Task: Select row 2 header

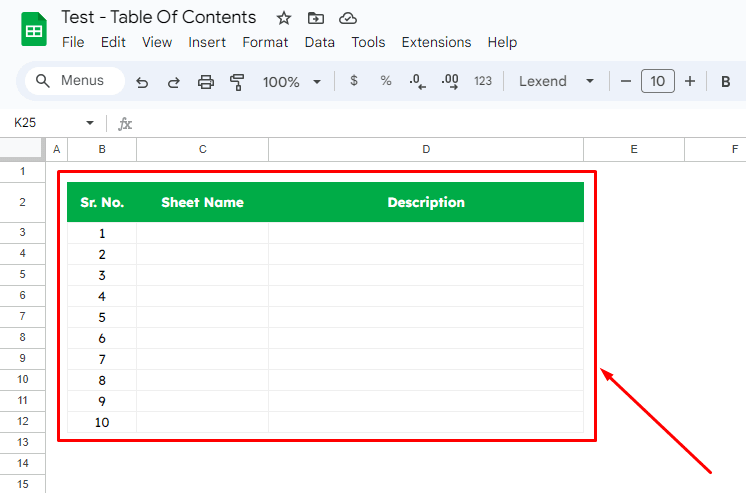Action: [22, 202]
